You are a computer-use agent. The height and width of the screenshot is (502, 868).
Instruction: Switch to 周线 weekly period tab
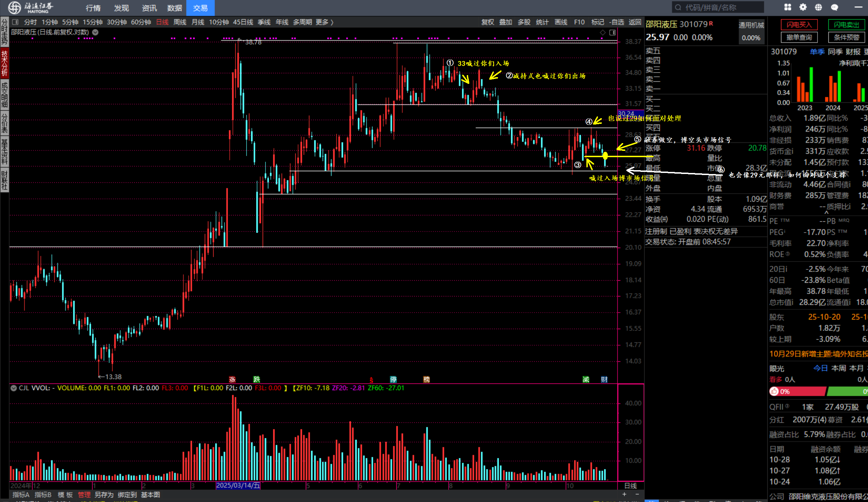coord(180,22)
